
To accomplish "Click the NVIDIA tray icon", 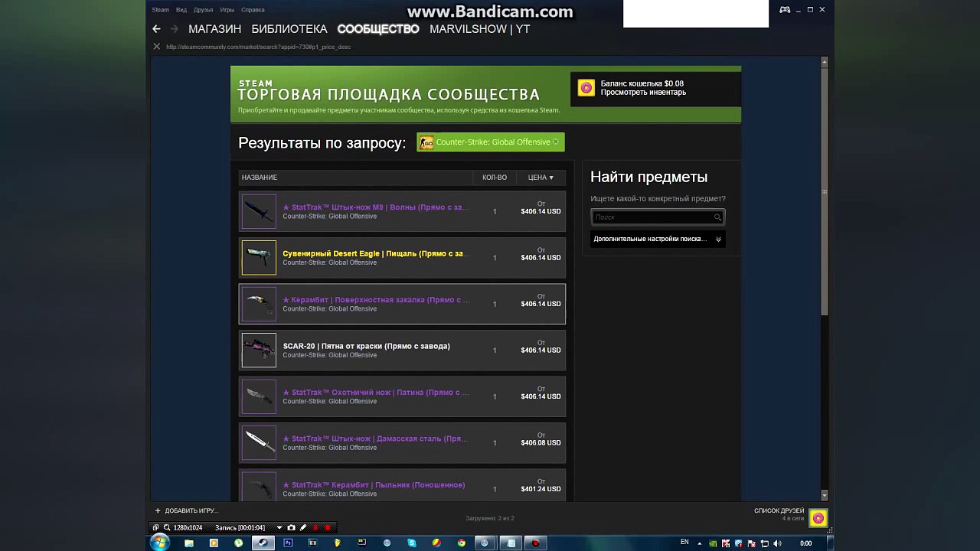I will [713, 543].
